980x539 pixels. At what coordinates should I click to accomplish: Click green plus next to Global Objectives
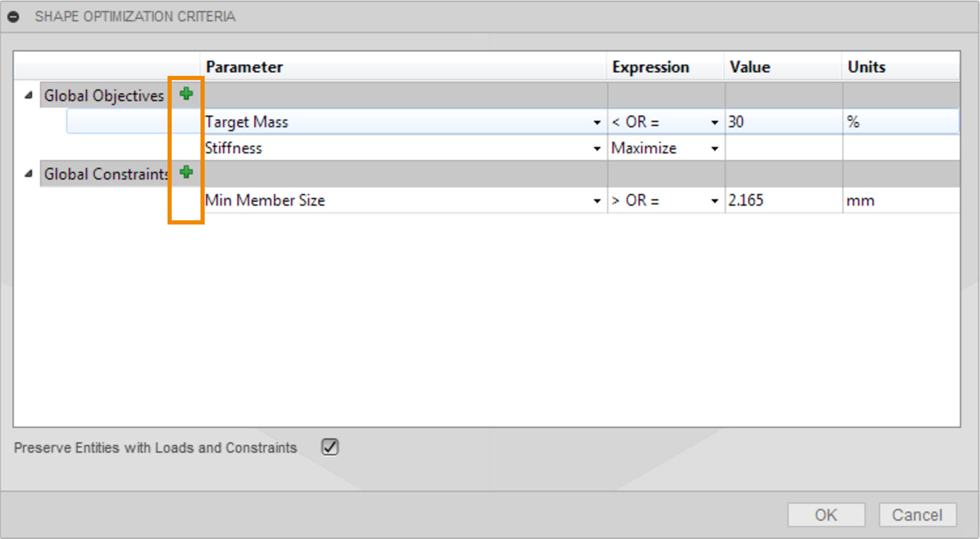click(186, 94)
